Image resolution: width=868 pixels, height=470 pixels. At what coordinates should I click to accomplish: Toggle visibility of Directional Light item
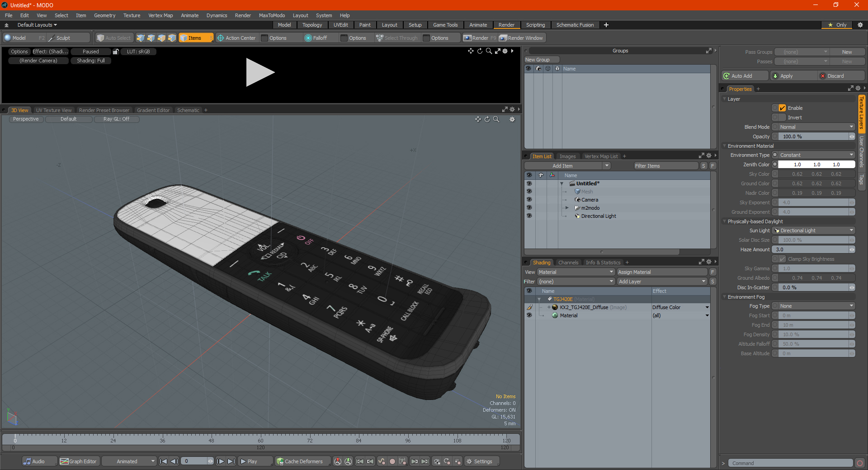pyautogui.click(x=529, y=216)
